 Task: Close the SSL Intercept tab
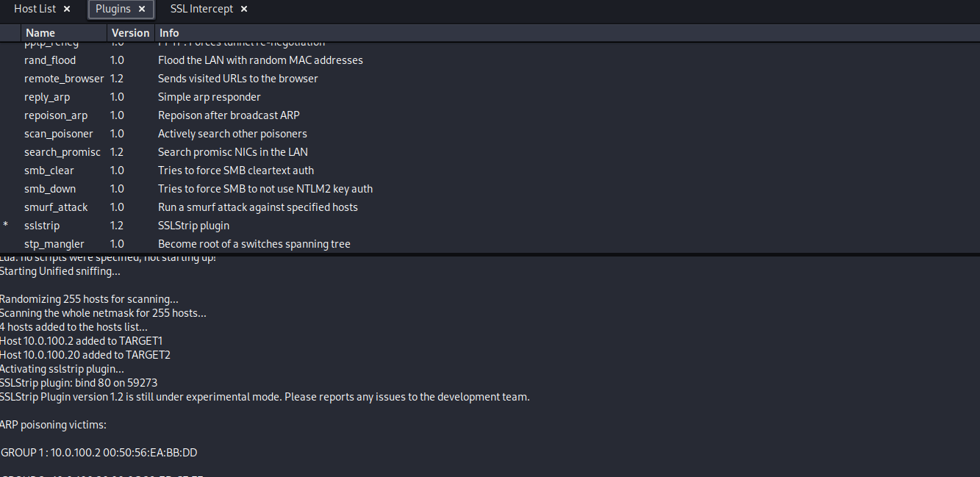(x=244, y=9)
